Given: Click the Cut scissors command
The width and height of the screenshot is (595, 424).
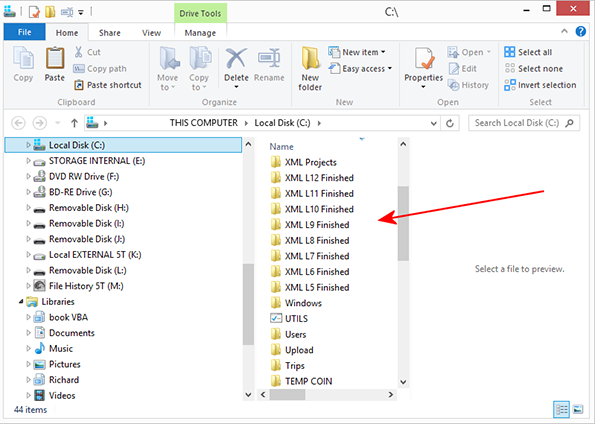Looking at the screenshot, I should tap(87, 52).
